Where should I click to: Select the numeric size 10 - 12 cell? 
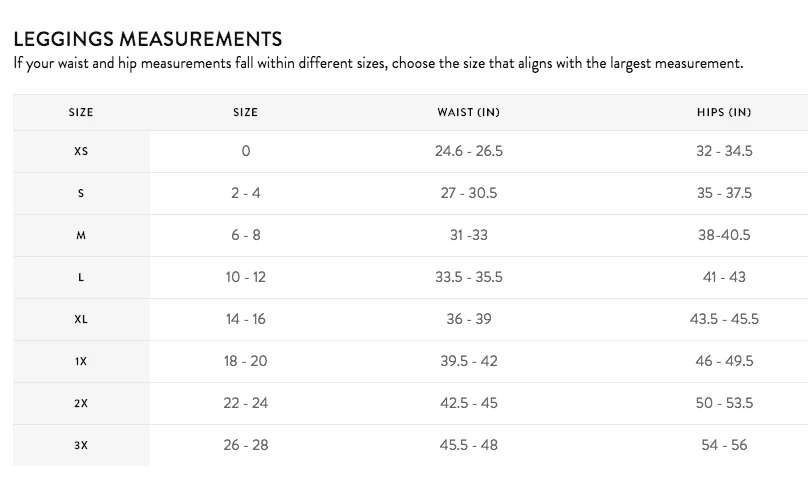point(245,277)
